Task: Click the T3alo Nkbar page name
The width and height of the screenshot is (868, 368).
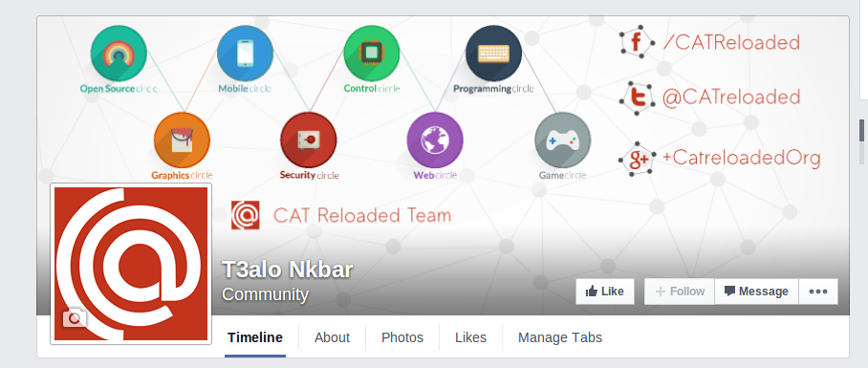Action: click(x=288, y=270)
